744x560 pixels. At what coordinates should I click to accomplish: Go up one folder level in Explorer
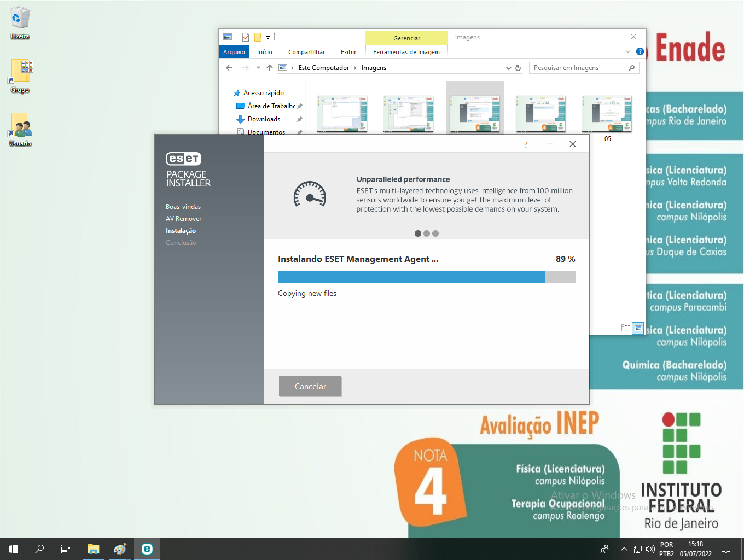click(270, 68)
